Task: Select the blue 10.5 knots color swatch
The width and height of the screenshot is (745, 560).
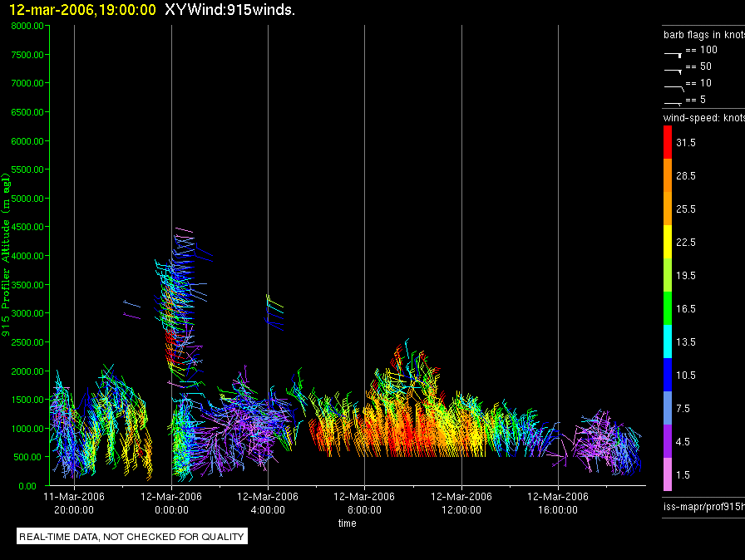Action: pos(668,375)
